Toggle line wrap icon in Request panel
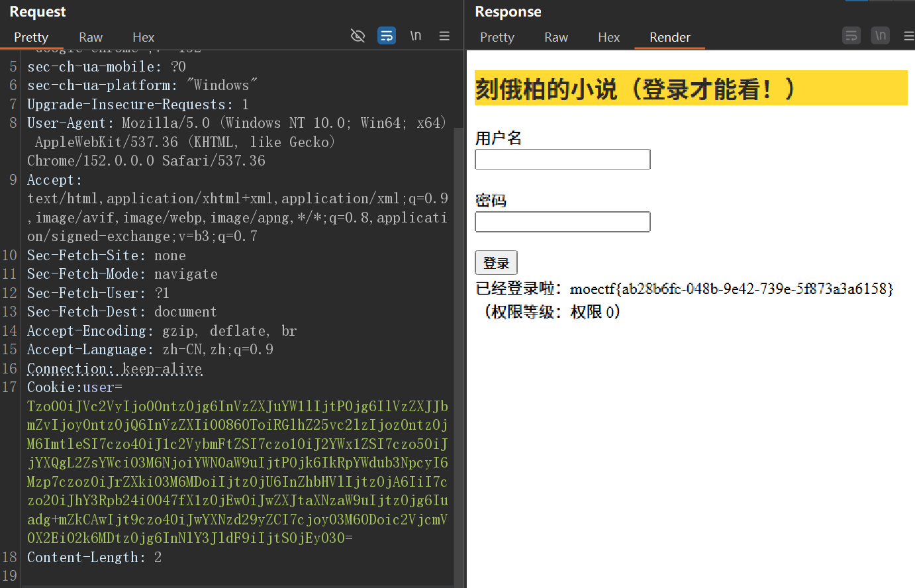 click(x=387, y=36)
